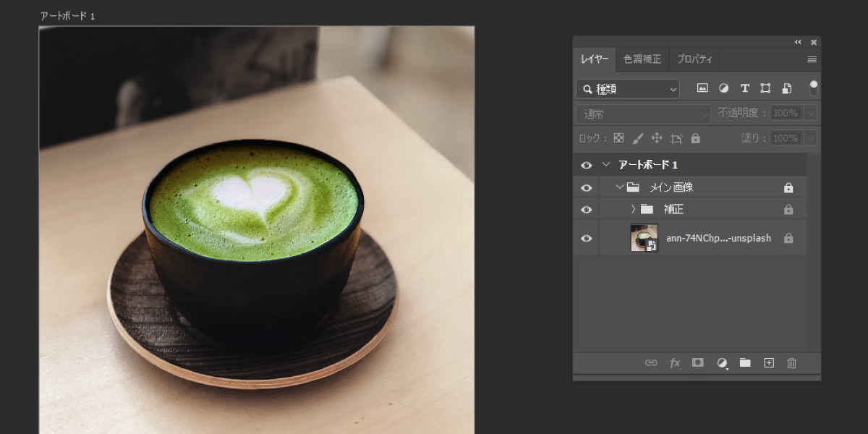The width and height of the screenshot is (868, 434).
Task: Click the lock transparent pixels icon
Action: click(x=618, y=137)
